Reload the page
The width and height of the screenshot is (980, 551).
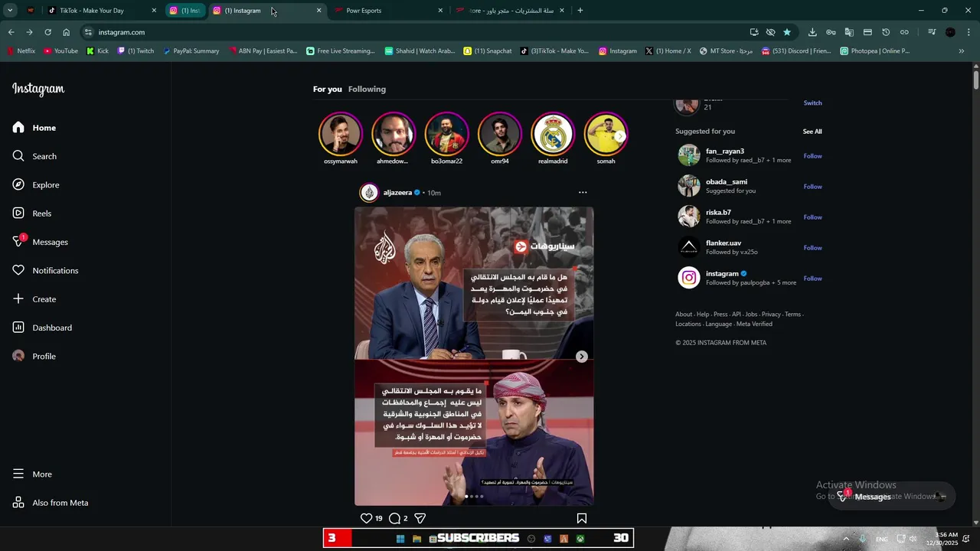tap(47, 32)
